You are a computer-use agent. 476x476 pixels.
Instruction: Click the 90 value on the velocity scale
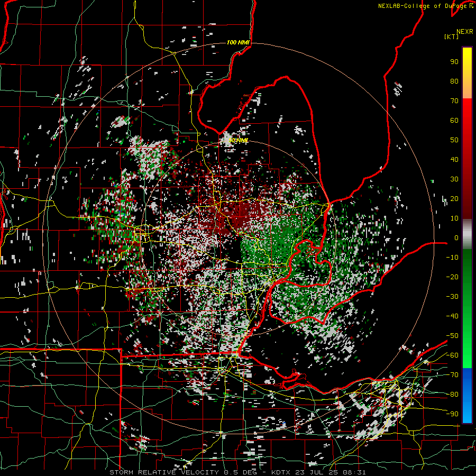454,62
